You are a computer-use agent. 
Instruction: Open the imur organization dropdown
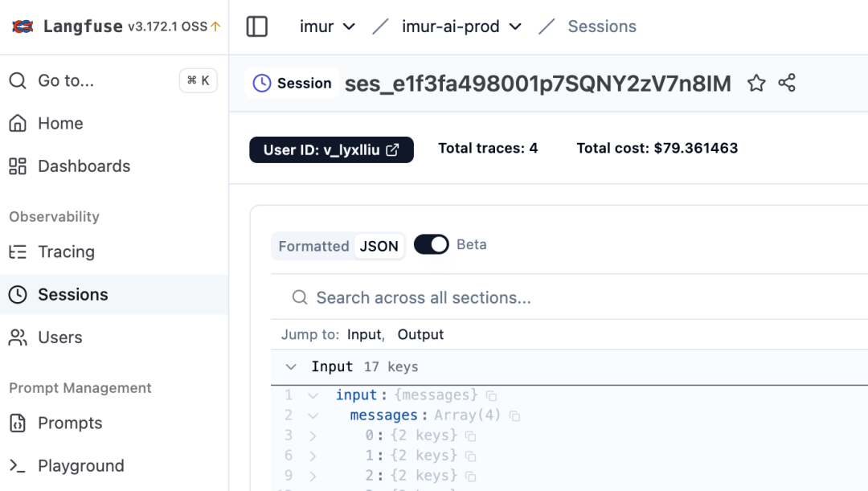click(x=327, y=27)
